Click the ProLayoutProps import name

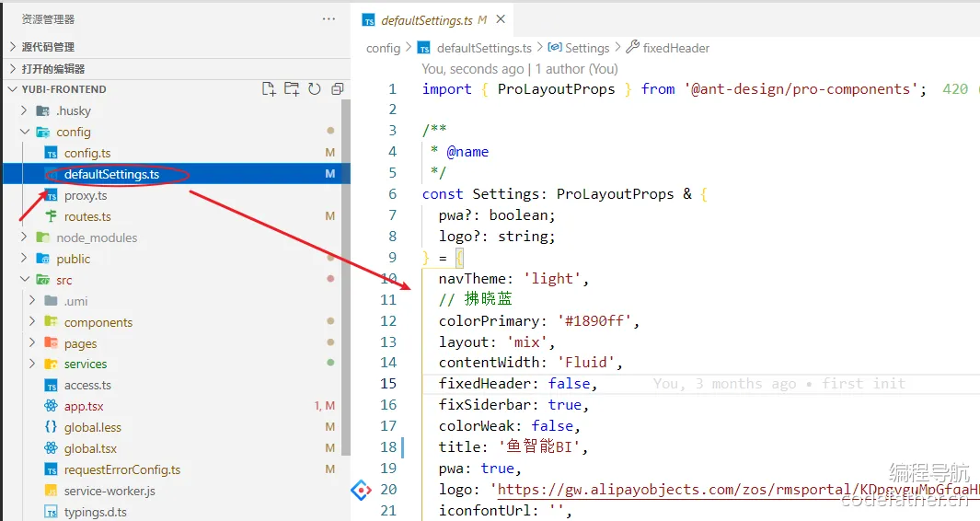[556, 89]
